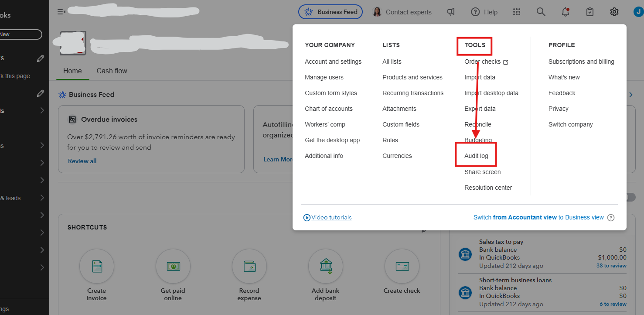Open Reconcile tool
The width and height of the screenshot is (644, 315).
pyautogui.click(x=478, y=124)
